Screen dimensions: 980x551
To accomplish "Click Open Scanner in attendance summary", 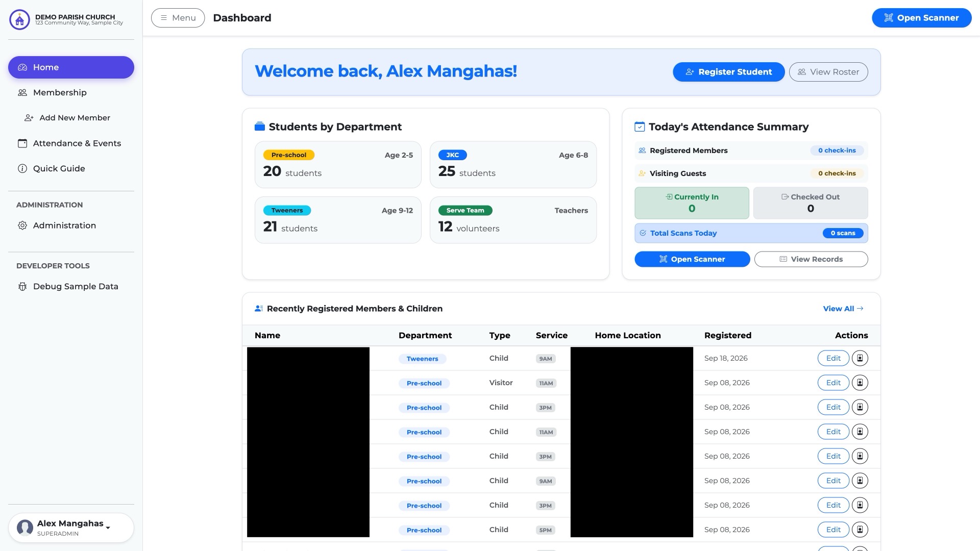I will pos(692,259).
